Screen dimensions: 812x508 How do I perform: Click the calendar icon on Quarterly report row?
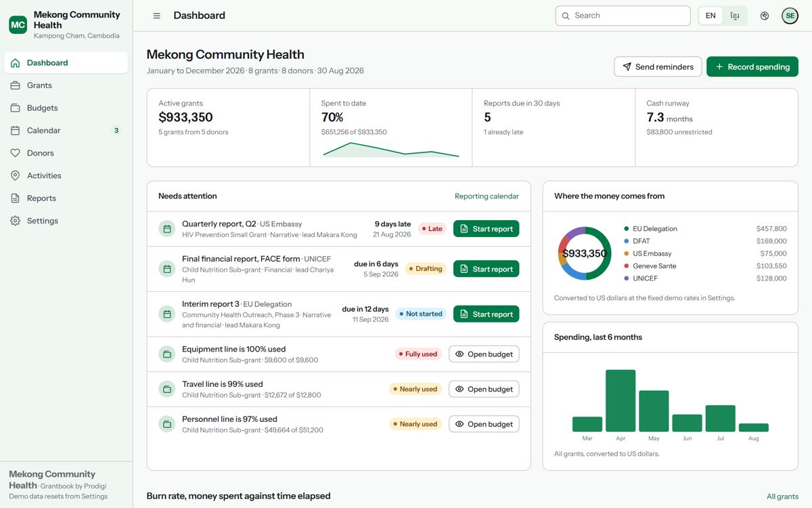167,229
